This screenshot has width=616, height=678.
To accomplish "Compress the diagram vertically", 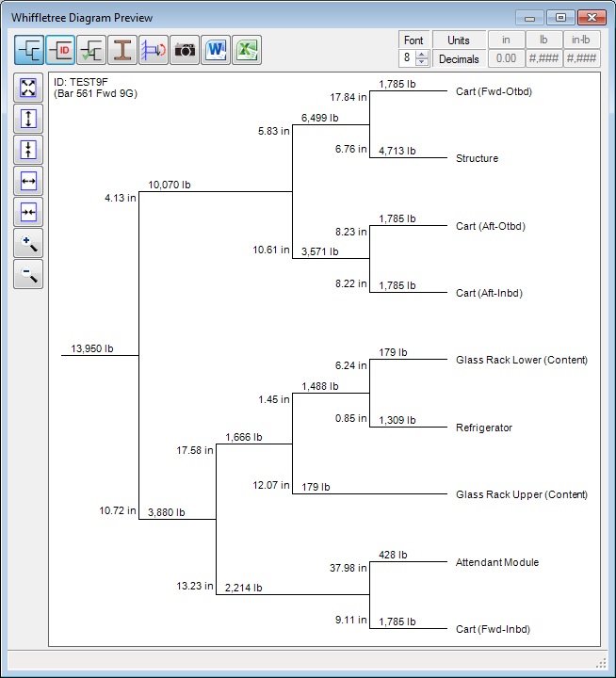I will tap(28, 150).
